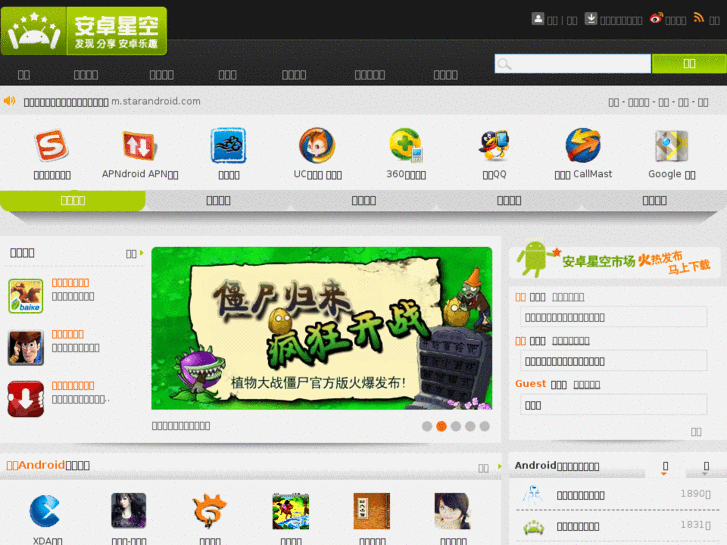
Task: Open the Guest commenter link
Action: click(x=530, y=384)
